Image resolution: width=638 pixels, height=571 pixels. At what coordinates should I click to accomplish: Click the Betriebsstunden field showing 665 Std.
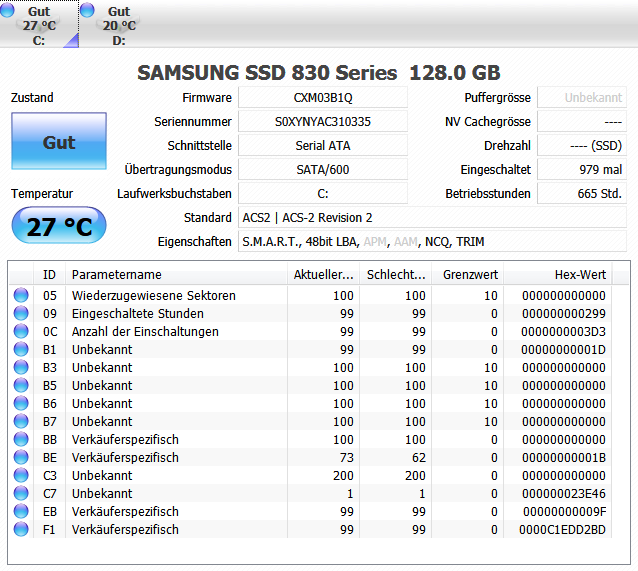581,194
